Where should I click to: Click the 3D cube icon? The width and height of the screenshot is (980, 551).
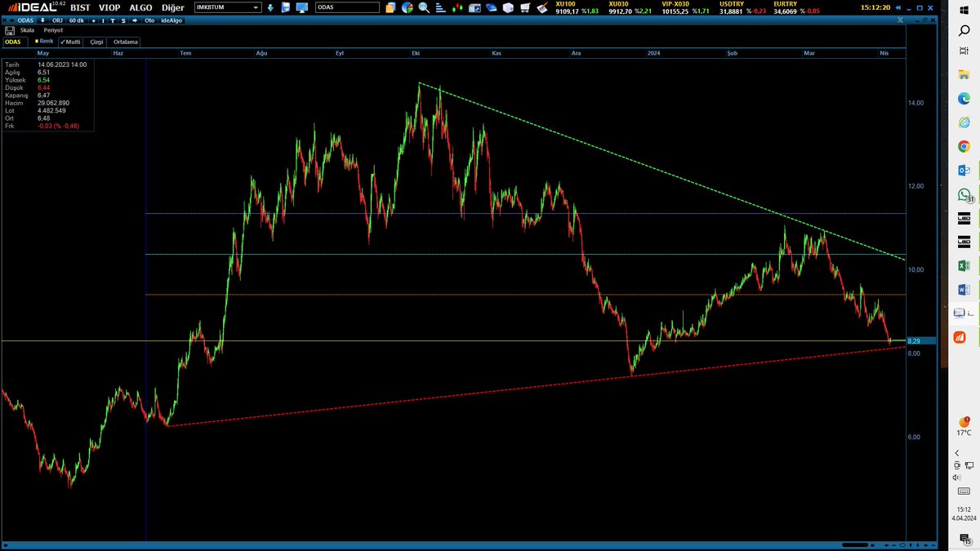coord(508,8)
